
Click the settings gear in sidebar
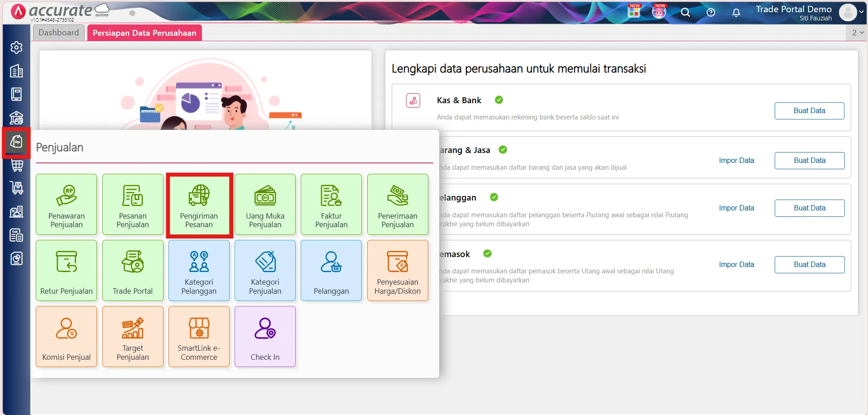click(x=17, y=48)
